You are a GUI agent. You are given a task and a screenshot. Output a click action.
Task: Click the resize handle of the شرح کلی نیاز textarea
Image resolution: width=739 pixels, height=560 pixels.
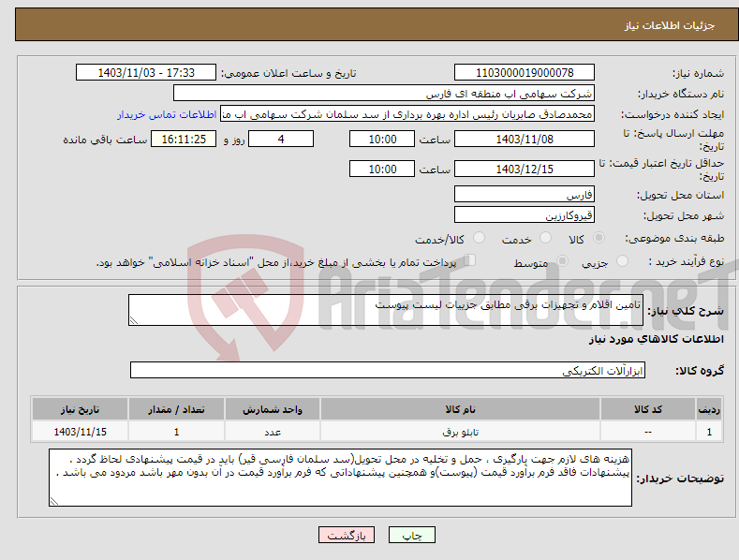tap(134, 320)
